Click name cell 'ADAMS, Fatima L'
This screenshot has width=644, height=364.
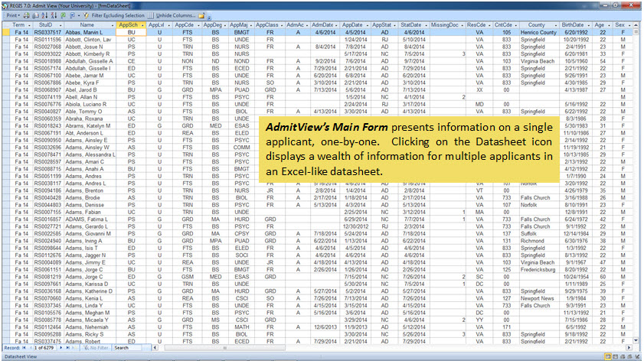point(87,219)
